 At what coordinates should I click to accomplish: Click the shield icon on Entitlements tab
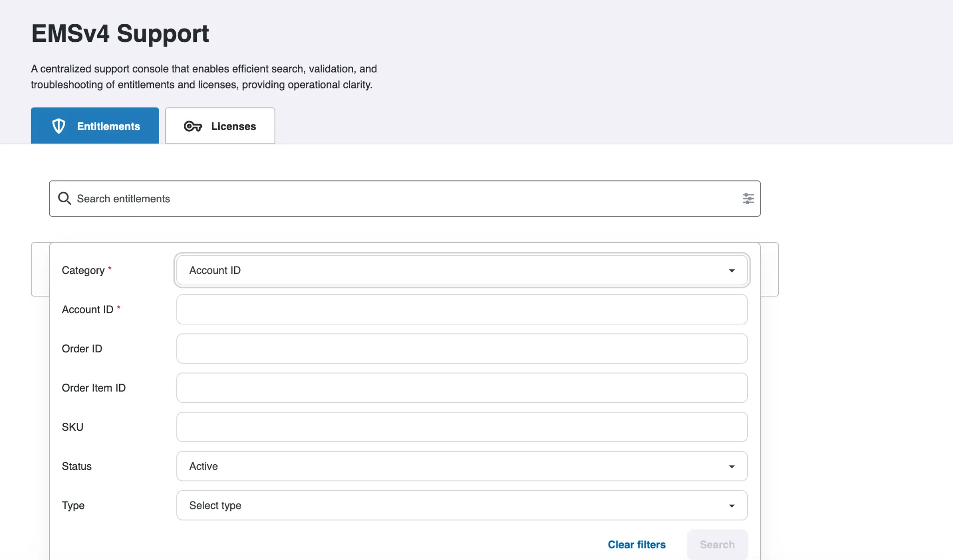tap(59, 126)
